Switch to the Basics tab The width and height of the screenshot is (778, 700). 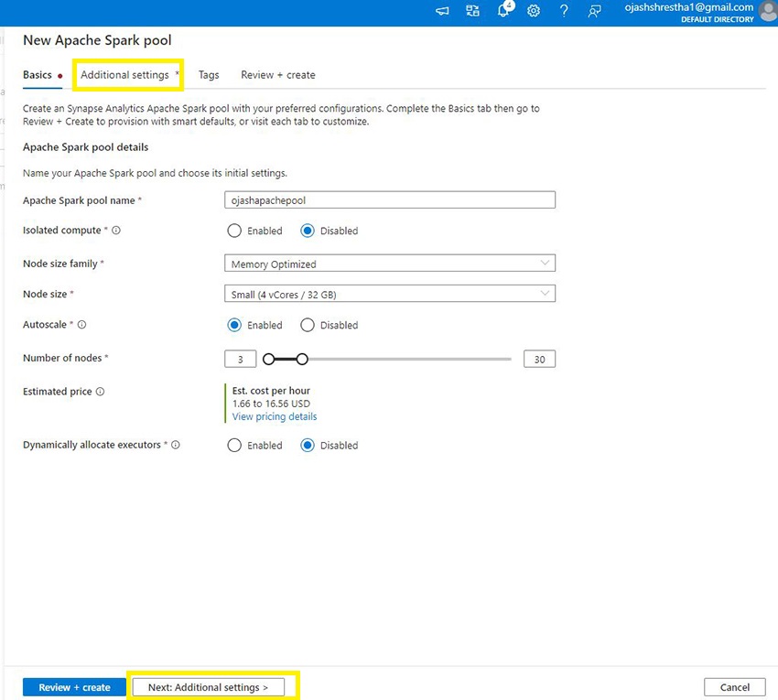click(x=38, y=75)
